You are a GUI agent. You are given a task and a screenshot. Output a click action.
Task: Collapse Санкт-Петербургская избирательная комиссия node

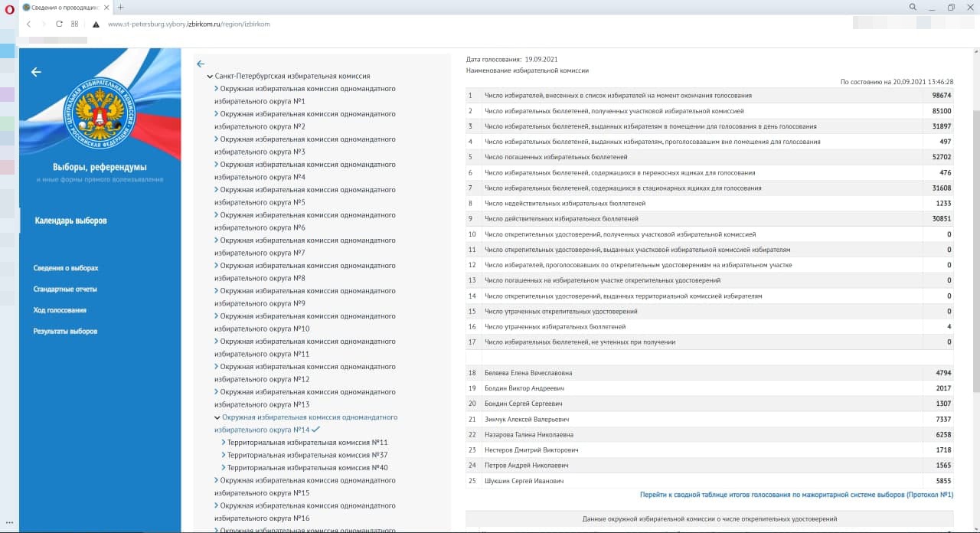click(210, 77)
